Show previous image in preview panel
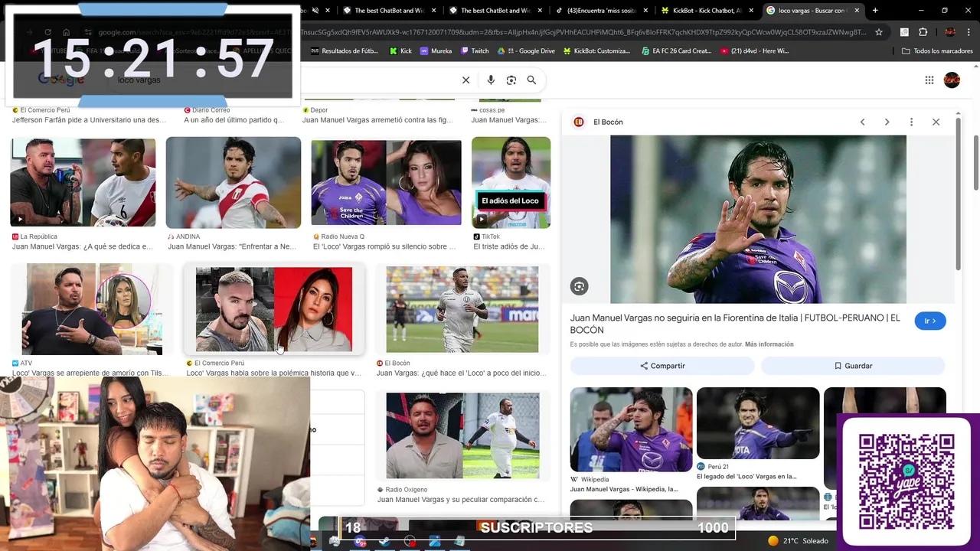This screenshot has height=551, width=980. coord(862,122)
